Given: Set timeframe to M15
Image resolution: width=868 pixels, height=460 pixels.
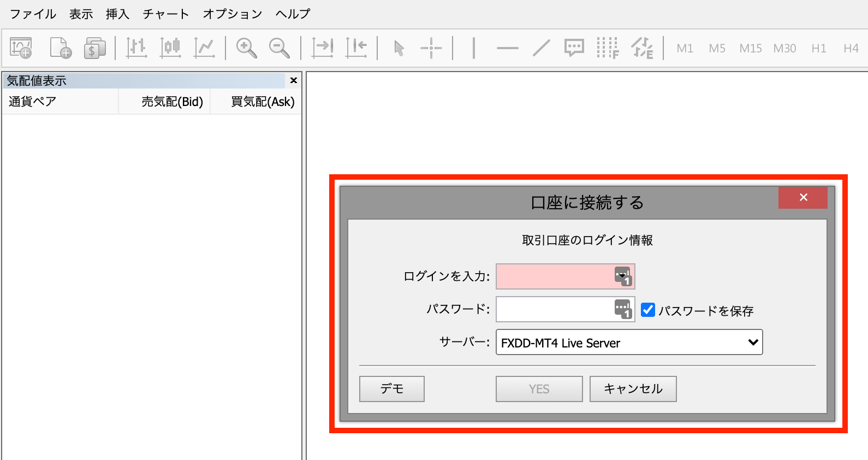Looking at the screenshot, I should 751,49.
